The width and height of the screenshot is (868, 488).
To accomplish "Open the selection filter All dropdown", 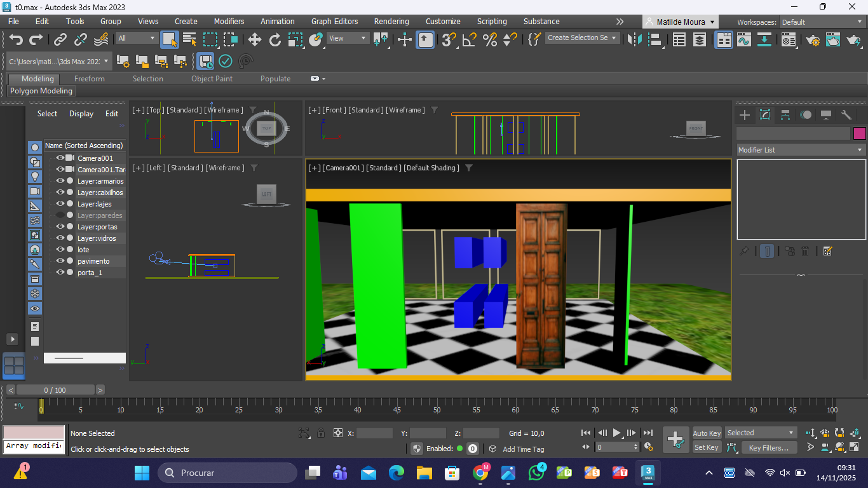I will tap(137, 38).
